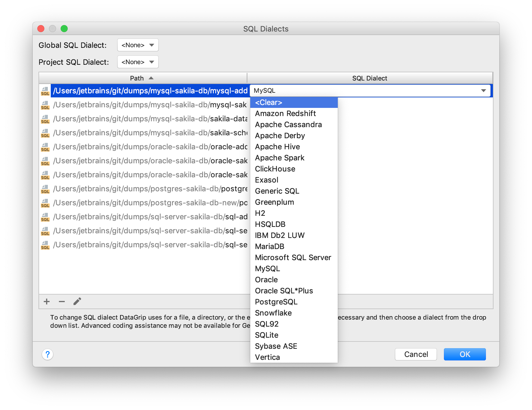Select the mysql-sakila-db/mysql-add path row
This screenshot has width=532, height=410.
pyautogui.click(x=150, y=91)
